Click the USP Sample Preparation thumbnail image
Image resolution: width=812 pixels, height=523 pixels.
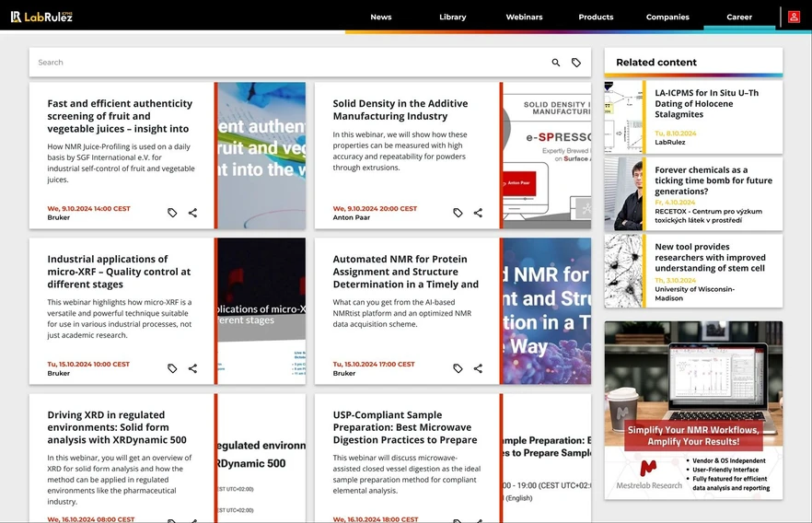547,458
